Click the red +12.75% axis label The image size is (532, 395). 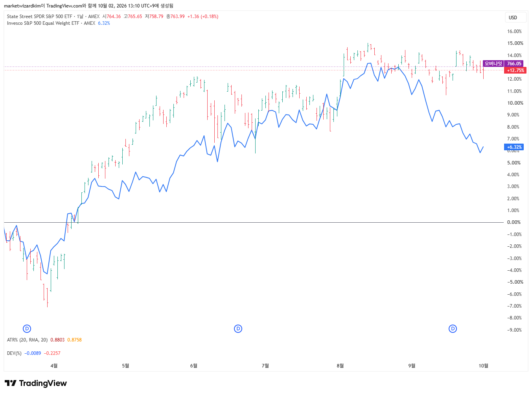coord(515,70)
